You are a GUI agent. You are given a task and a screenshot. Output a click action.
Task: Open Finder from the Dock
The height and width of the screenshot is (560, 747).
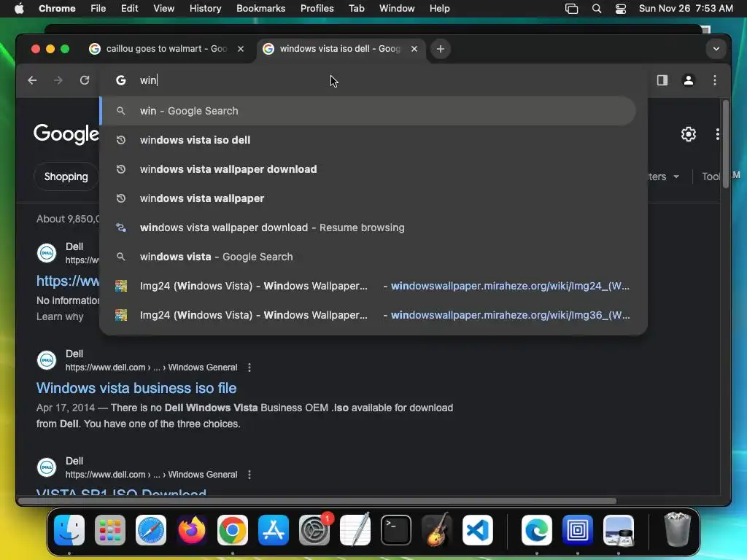point(69,530)
